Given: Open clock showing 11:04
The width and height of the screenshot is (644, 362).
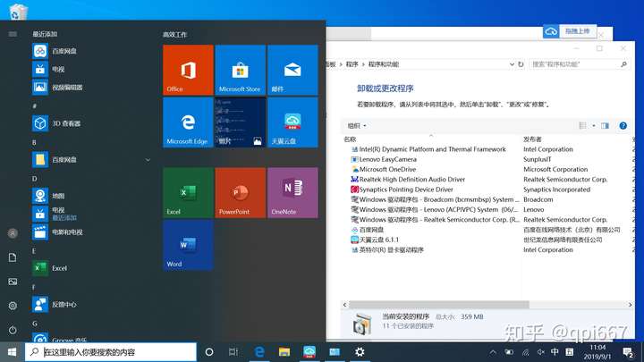Looking at the screenshot, I should (x=597, y=352).
